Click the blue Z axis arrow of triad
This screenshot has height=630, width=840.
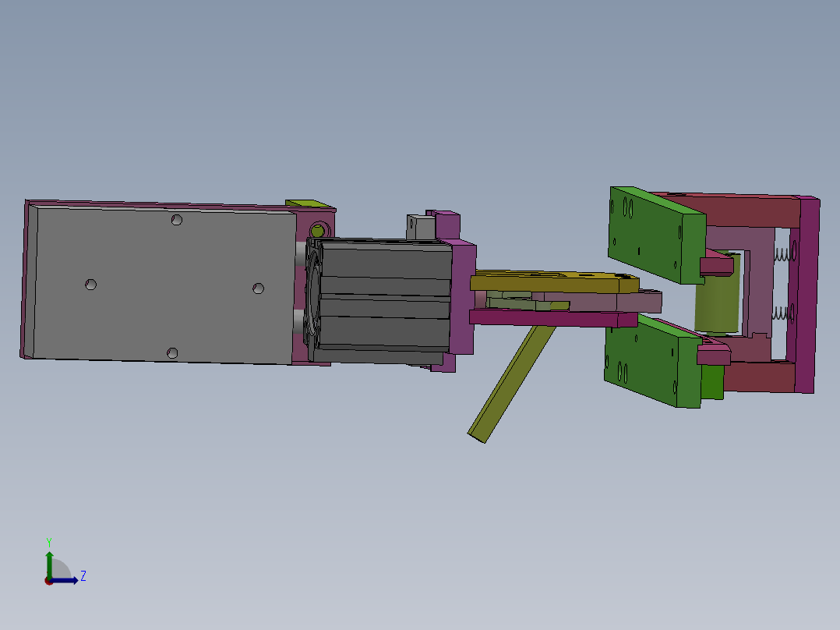[65, 580]
